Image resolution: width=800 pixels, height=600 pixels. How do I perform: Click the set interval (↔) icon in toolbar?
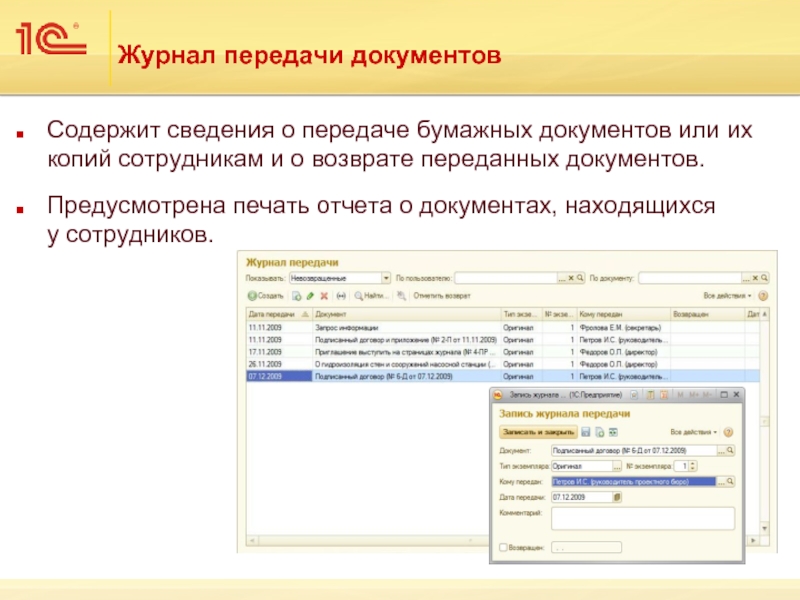pos(341,296)
